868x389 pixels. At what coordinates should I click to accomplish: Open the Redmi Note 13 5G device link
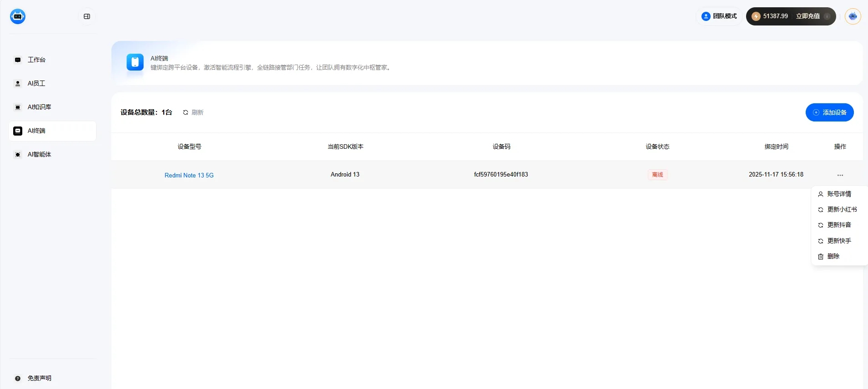tap(189, 175)
